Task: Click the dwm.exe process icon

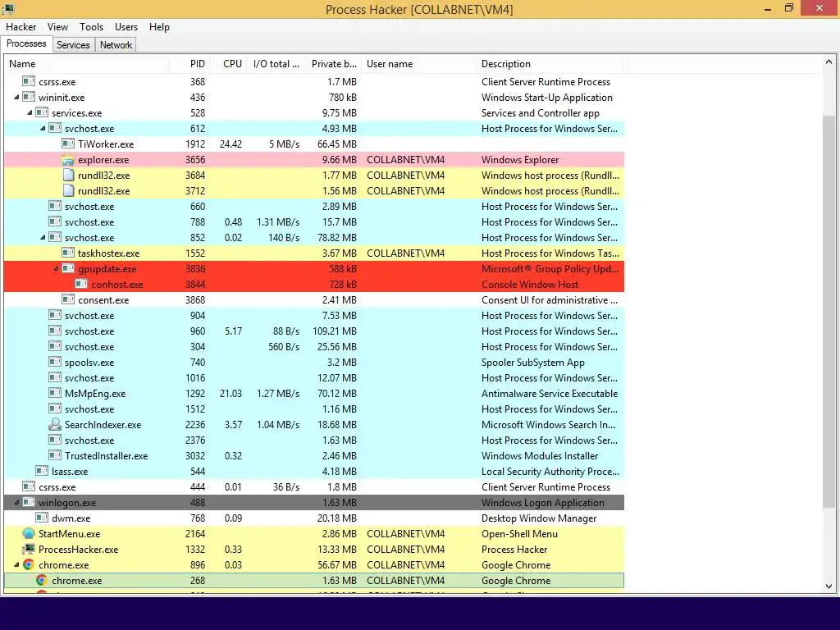Action: (42, 518)
